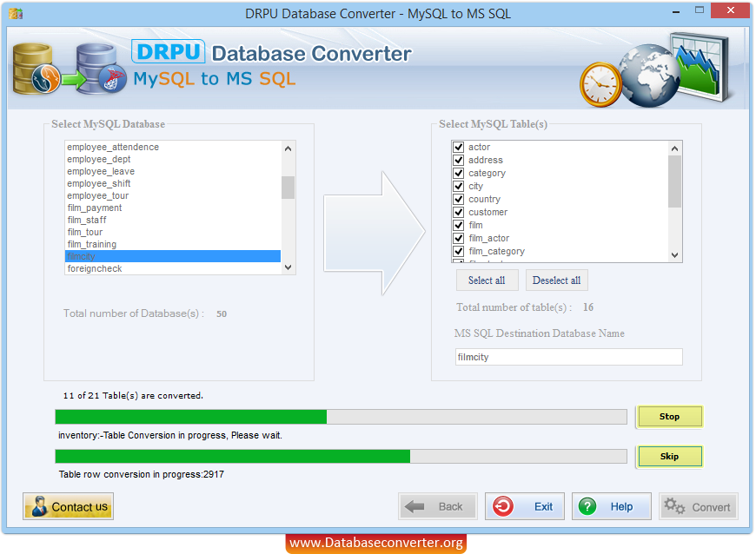Click the Convert gears icon
This screenshot has height=554, width=756.
[x=674, y=506]
